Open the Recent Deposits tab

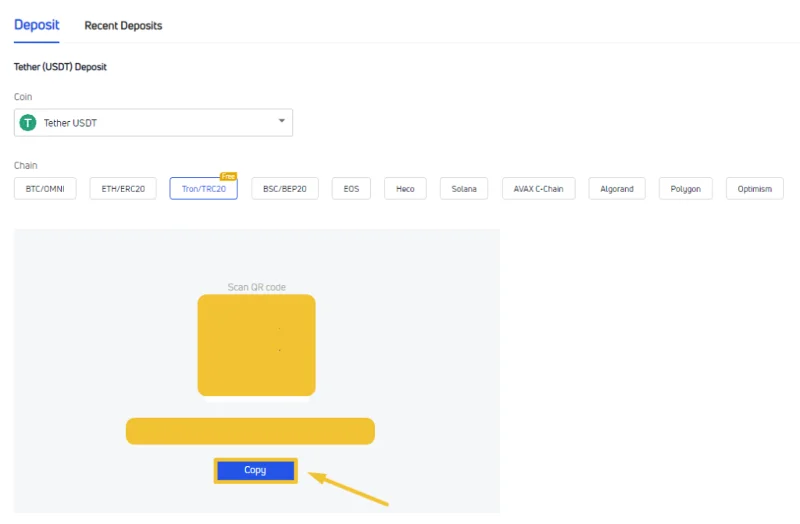123,26
